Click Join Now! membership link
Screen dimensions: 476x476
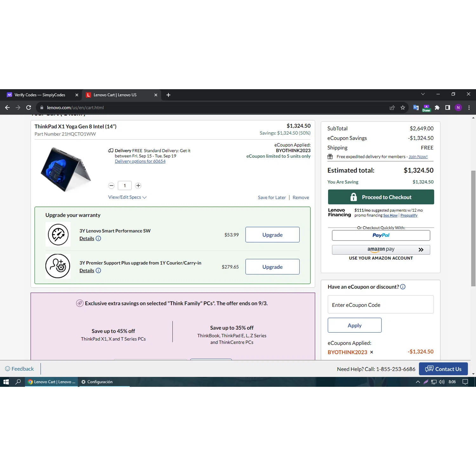[418, 156]
